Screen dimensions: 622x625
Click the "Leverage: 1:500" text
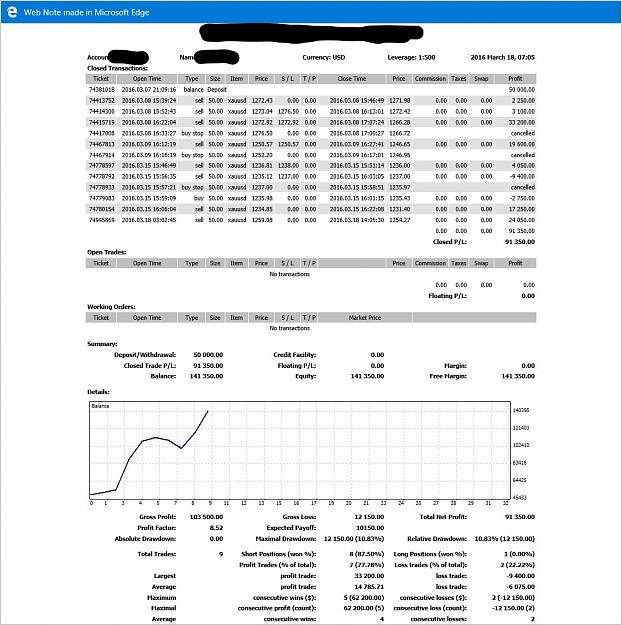pos(411,57)
